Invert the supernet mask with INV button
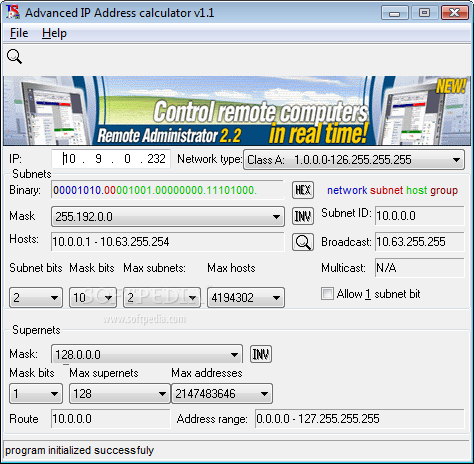 tap(261, 354)
